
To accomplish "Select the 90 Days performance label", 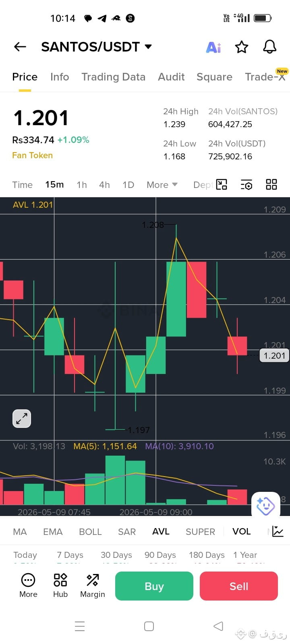I will point(160,555).
